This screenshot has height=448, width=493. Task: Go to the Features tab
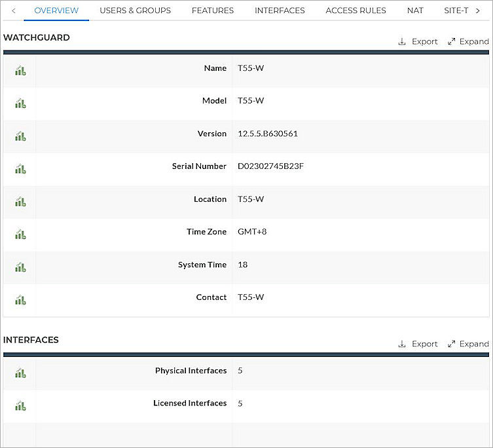pos(213,10)
